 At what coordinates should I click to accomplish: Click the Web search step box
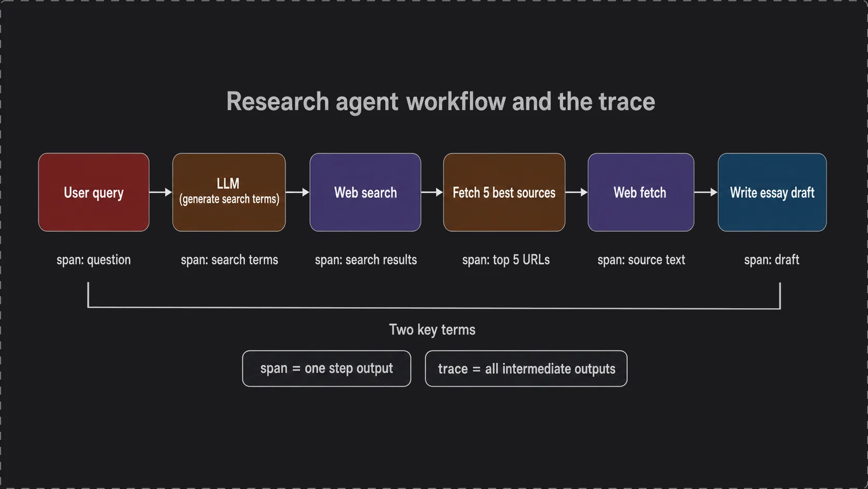pos(365,192)
